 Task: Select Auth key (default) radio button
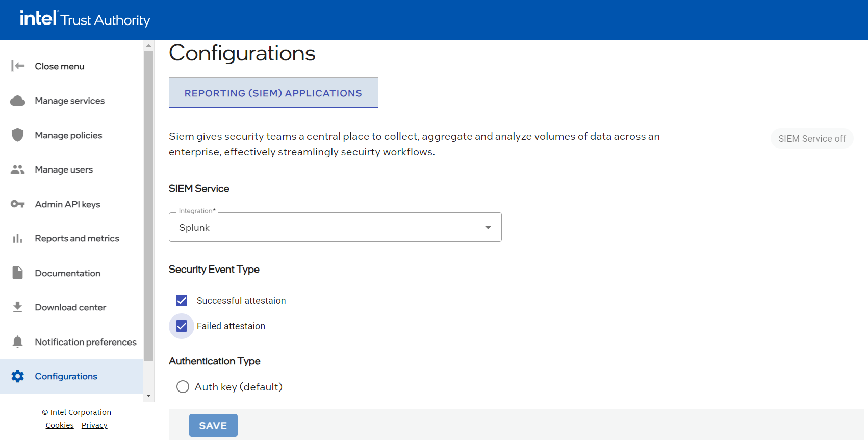(x=183, y=386)
